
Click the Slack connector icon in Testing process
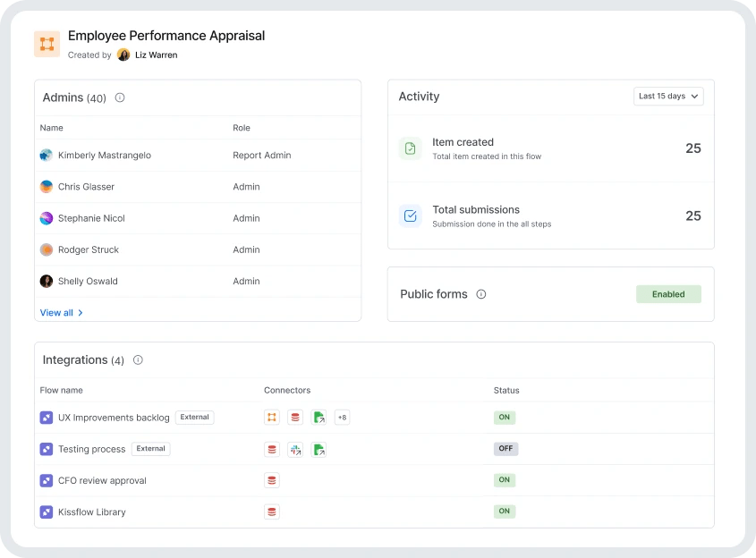(295, 450)
